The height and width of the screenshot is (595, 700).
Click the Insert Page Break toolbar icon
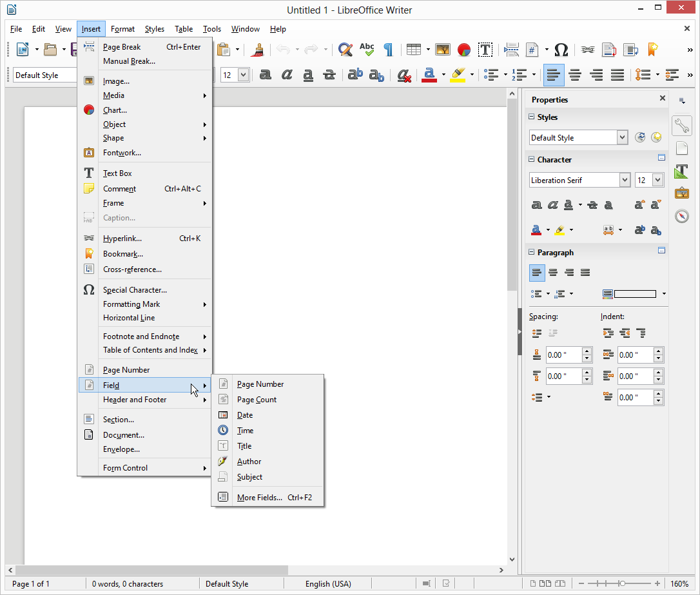coord(511,50)
